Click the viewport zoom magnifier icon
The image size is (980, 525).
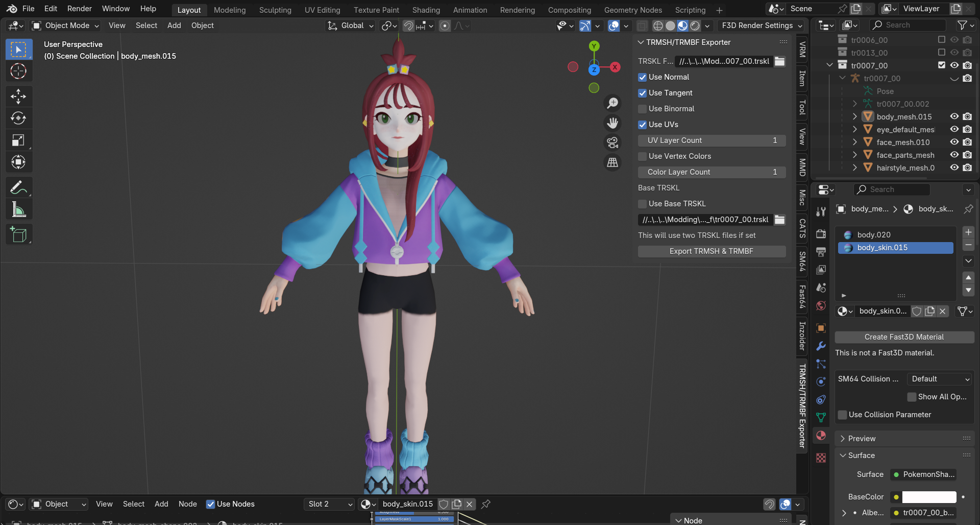pyautogui.click(x=612, y=103)
